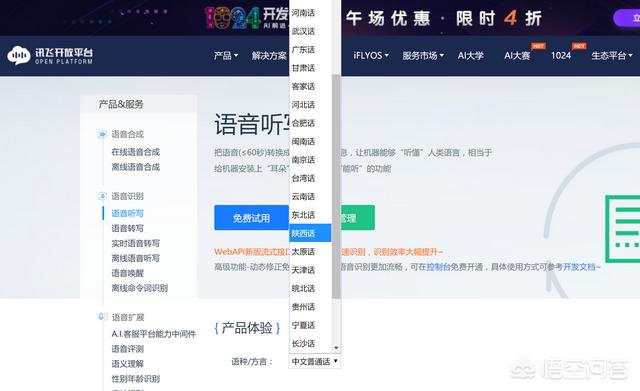Choose highlighted 陕西话 dialect option
640x391 pixels.
(310, 233)
